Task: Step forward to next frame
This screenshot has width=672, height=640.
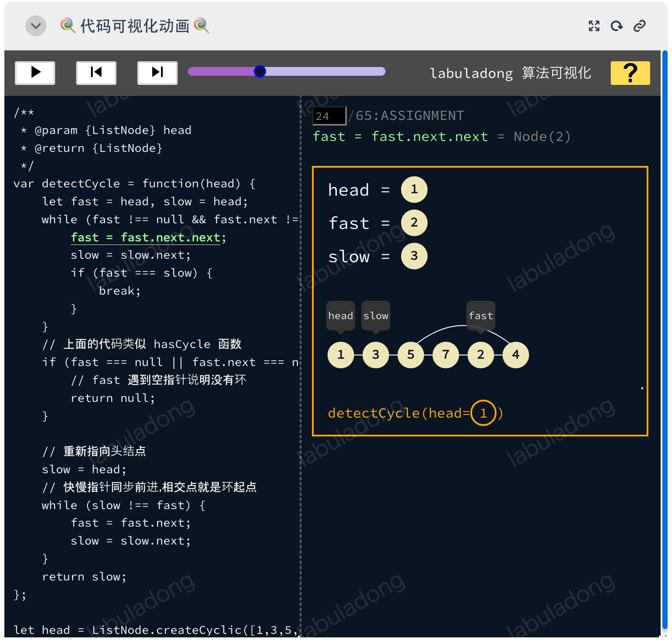Action: click(x=157, y=72)
